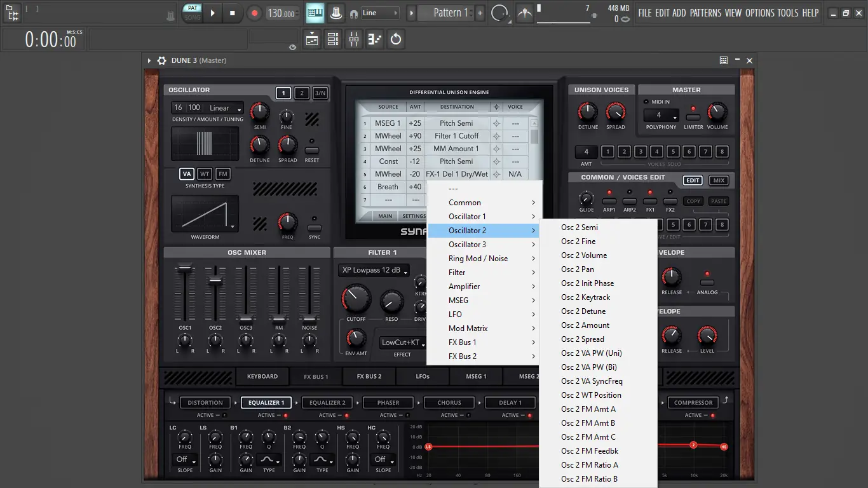Toggle the ARP1 switch
868x488 pixels.
609,201
